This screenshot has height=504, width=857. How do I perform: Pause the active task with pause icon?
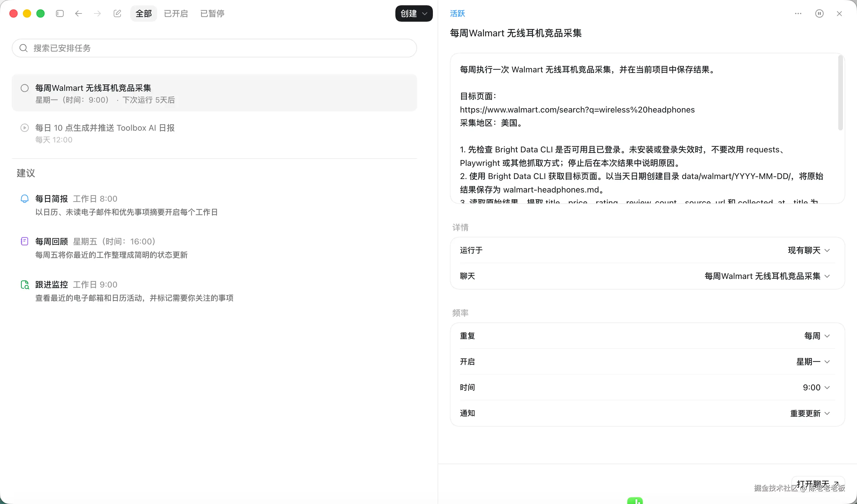(x=819, y=13)
